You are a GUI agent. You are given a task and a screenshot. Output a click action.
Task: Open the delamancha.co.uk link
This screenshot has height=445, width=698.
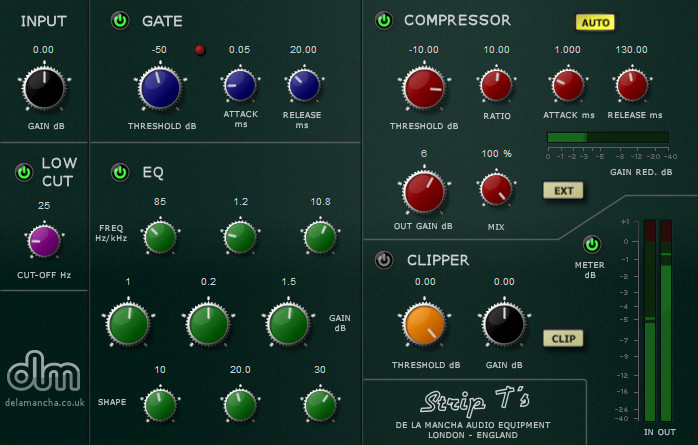click(45, 403)
